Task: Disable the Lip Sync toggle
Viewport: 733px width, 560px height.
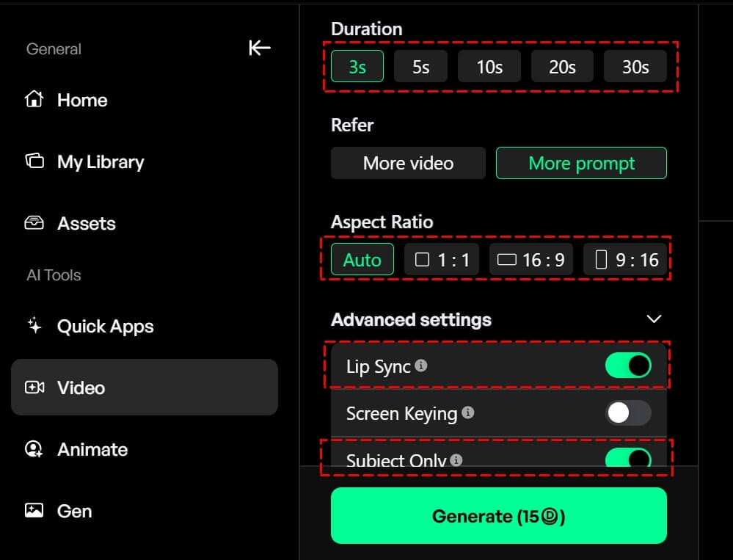Action: click(628, 366)
